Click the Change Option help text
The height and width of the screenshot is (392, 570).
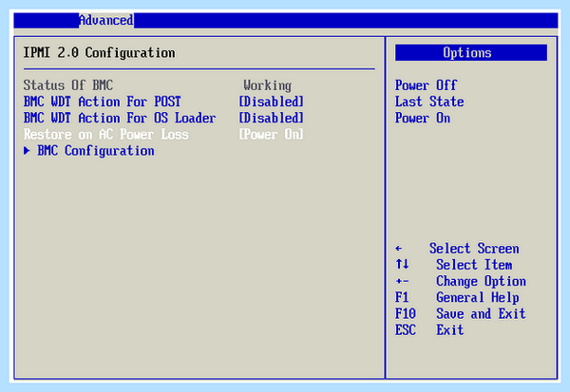point(481,281)
